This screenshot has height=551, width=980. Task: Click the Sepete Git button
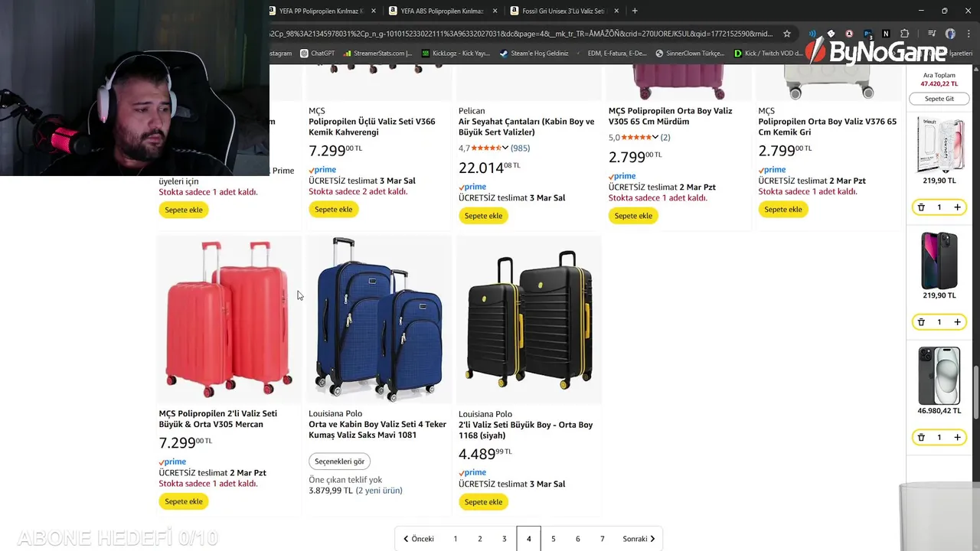(x=939, y=99)
